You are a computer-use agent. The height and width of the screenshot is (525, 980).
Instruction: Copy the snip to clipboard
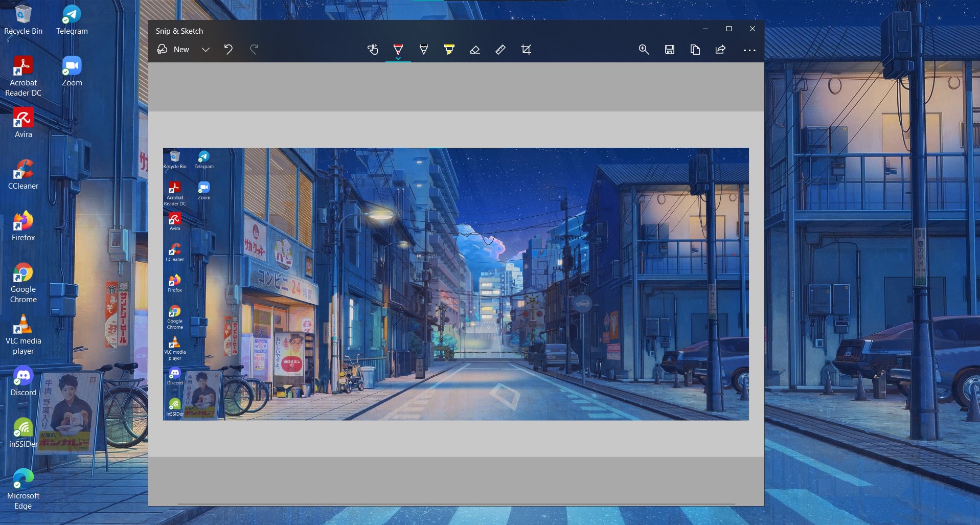click(x=695, y=50)
